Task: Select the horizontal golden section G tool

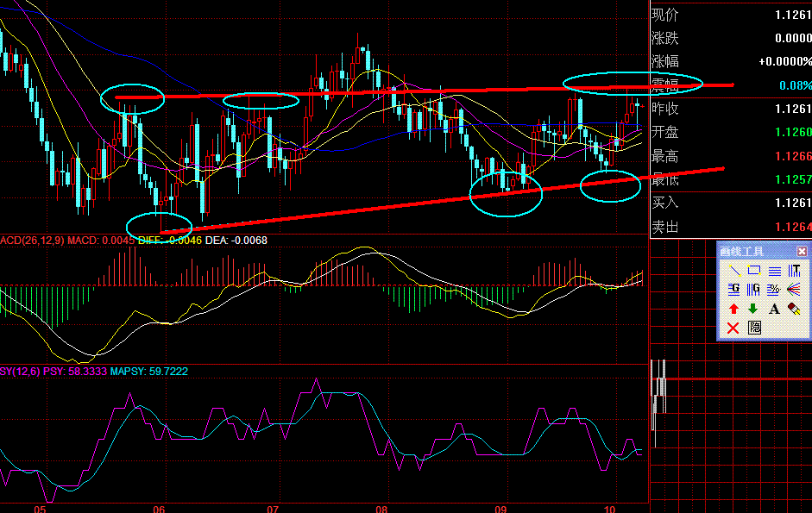Action: [733, 290]
